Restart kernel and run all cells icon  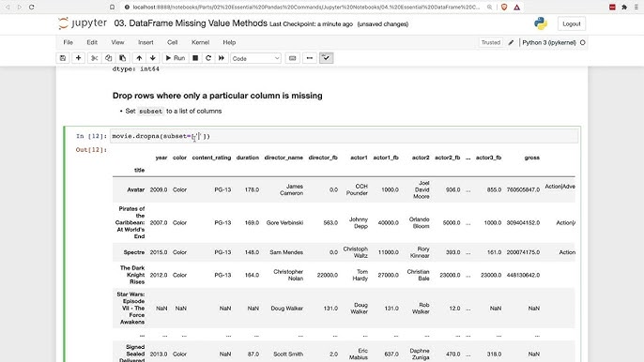(x=222, y=58)
